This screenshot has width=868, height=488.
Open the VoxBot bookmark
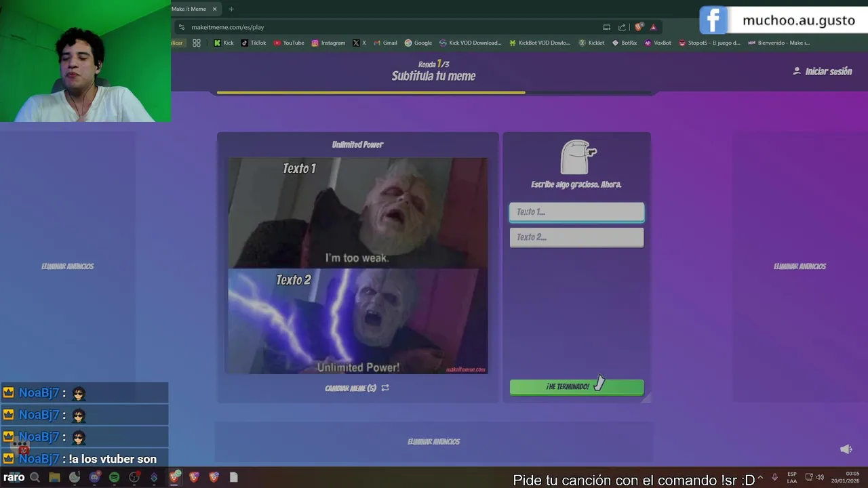click(x=658, y=43)
